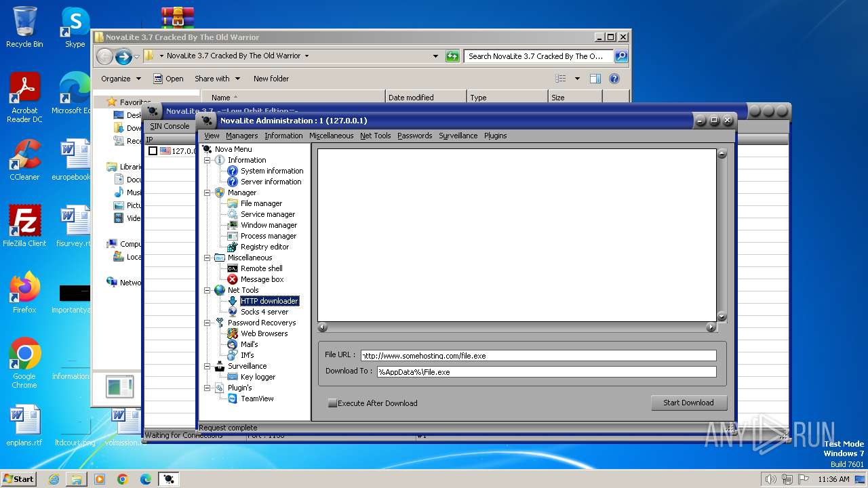Open the Process manager icon

coord(233,236)
